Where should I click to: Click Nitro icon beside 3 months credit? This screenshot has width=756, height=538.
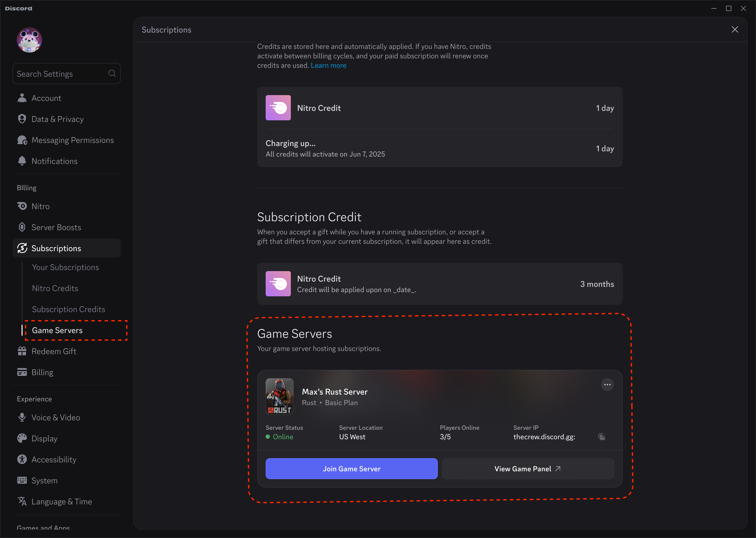[x=278, y=284]
